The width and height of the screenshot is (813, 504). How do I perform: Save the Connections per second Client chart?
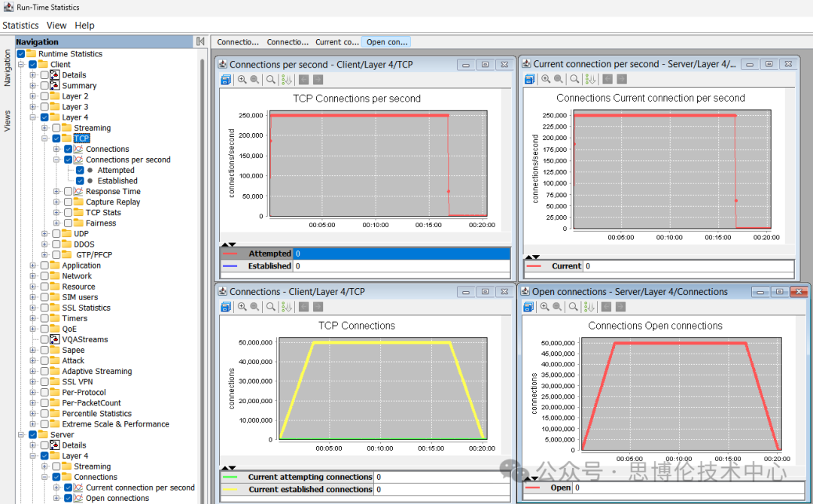226,80
